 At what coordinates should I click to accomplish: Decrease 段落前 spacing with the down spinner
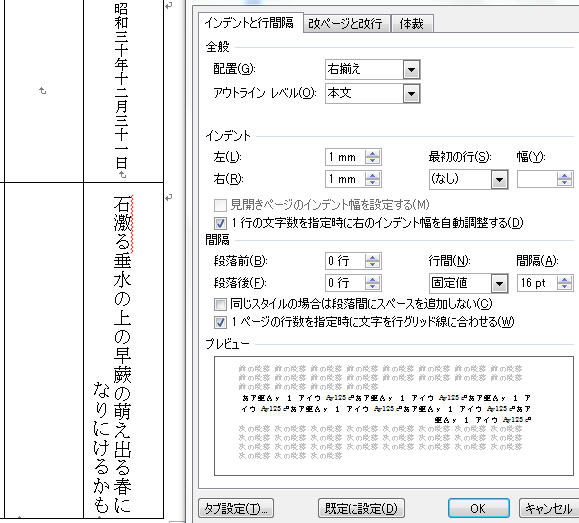(372, 265)
